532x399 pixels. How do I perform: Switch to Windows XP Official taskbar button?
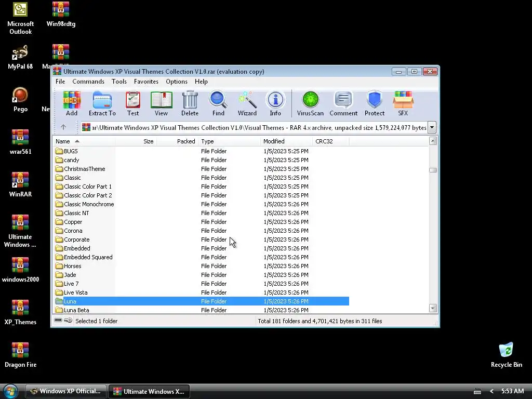tap(66, 391)
